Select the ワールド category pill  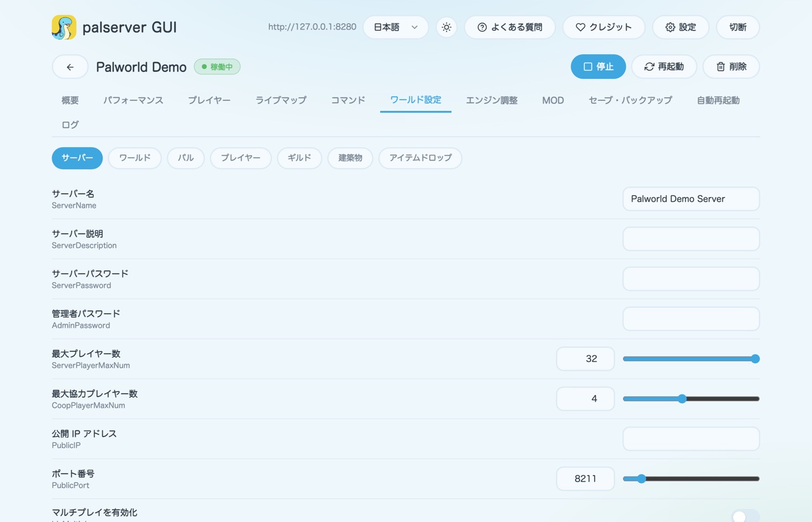point(135,158)
